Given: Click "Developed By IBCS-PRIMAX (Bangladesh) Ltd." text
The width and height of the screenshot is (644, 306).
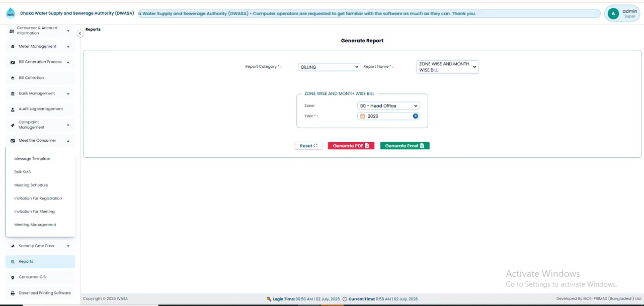Looking at the screenshot, I should tap(599, 298).
